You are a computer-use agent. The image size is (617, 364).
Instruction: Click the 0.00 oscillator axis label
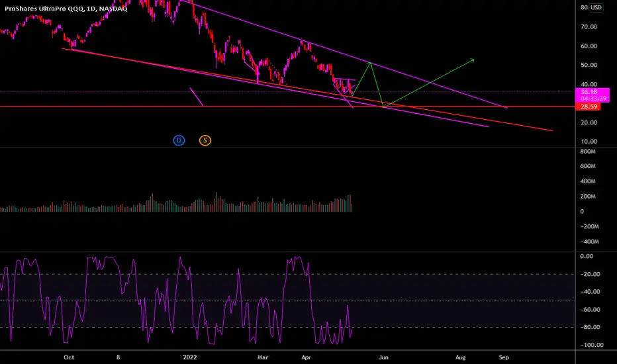tap(587, 256)
